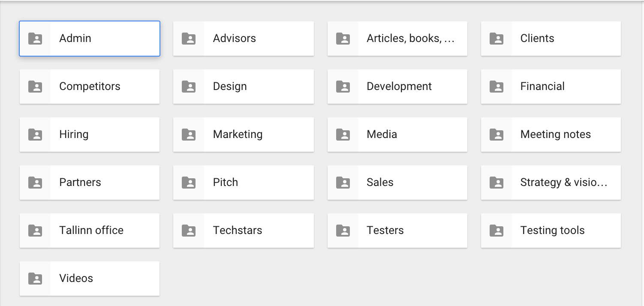Image resolution: width=644 pixels, height=306 pixels.
Task: Click the shared folder icon on Financial
Action: tap(497, 87)
